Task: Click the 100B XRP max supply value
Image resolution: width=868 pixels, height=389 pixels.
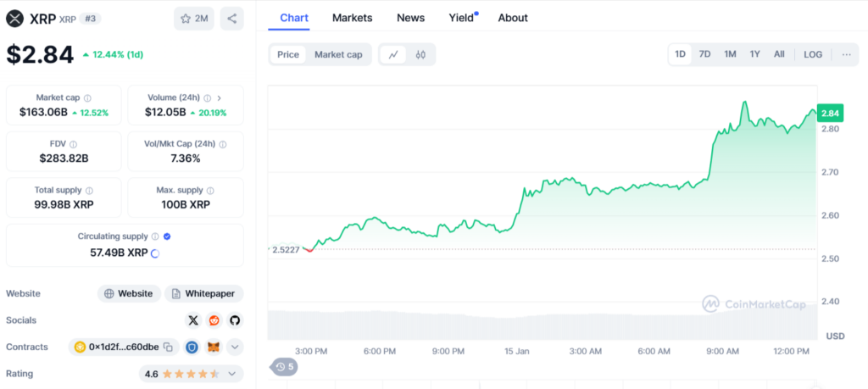Action: pyautogui.click(x=186, y=204)
